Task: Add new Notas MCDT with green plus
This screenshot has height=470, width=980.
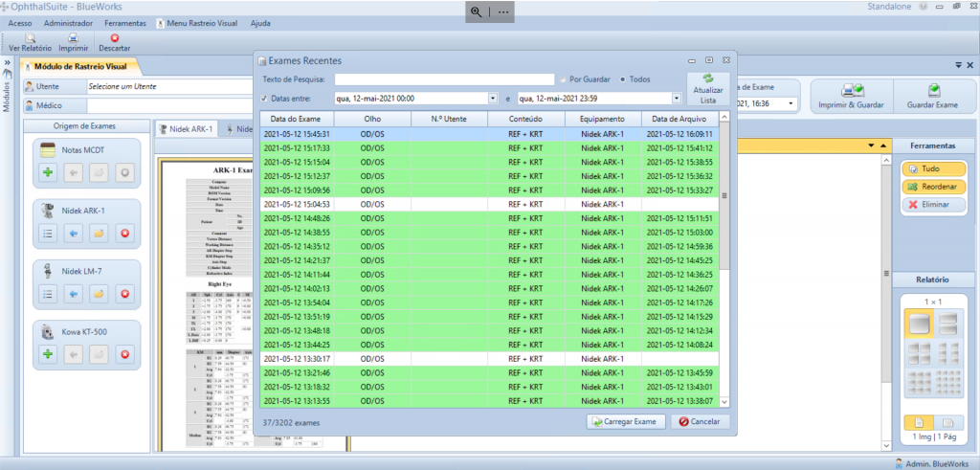Action: [x=48, y=172]
